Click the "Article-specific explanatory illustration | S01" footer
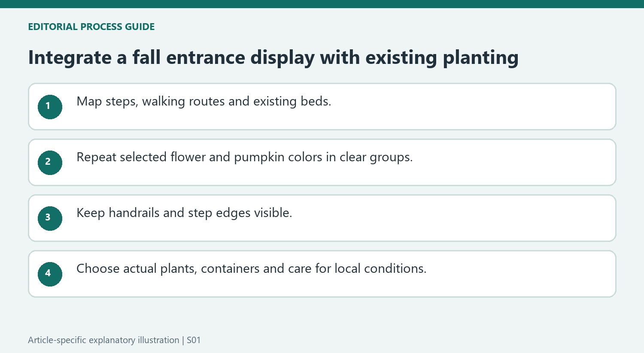Image resolution: width=644 pixels, height=353 pixels. coord(114,340)
